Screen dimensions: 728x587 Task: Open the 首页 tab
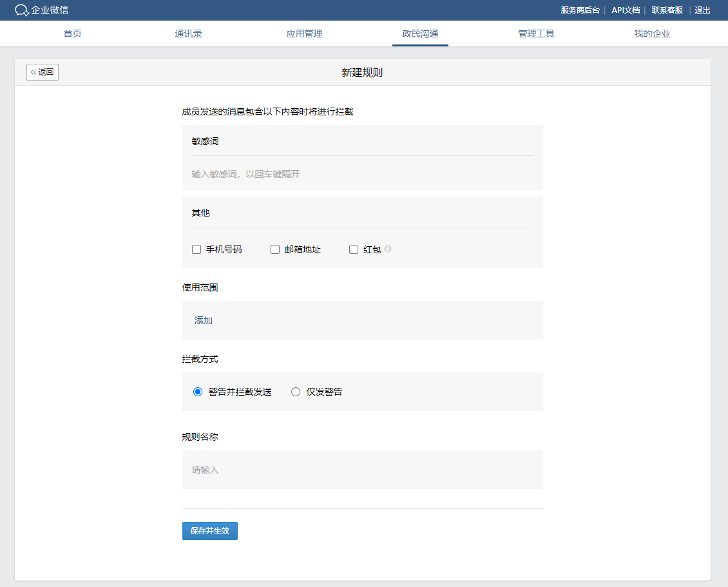[x=72, y=34]
